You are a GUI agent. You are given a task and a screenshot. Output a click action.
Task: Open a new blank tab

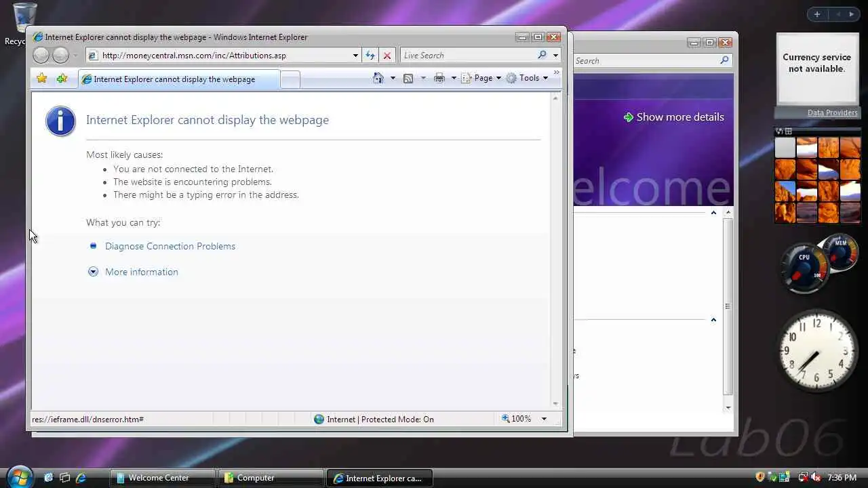(x=290, y=79)
